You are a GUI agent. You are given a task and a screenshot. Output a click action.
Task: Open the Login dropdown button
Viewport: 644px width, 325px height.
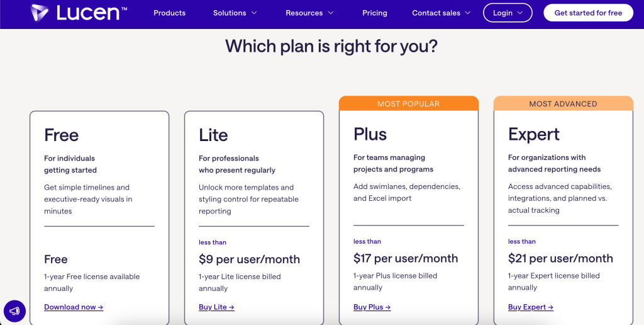click(x=508, y=13)
